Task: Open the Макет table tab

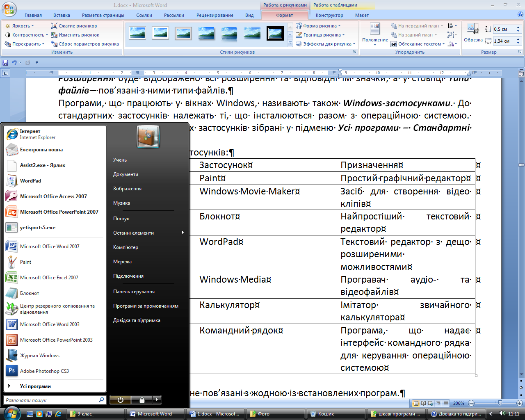Action: click(x=362, y=15)
